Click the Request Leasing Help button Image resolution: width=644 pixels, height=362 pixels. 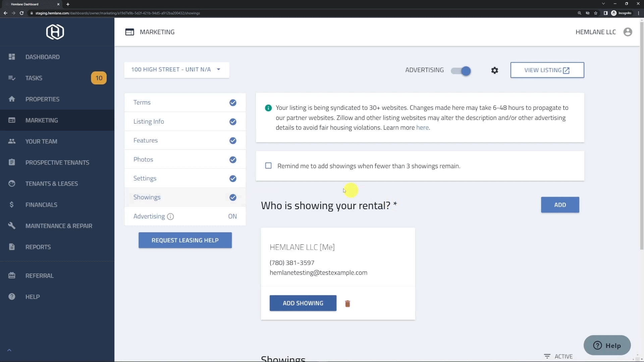click(185, 240)
